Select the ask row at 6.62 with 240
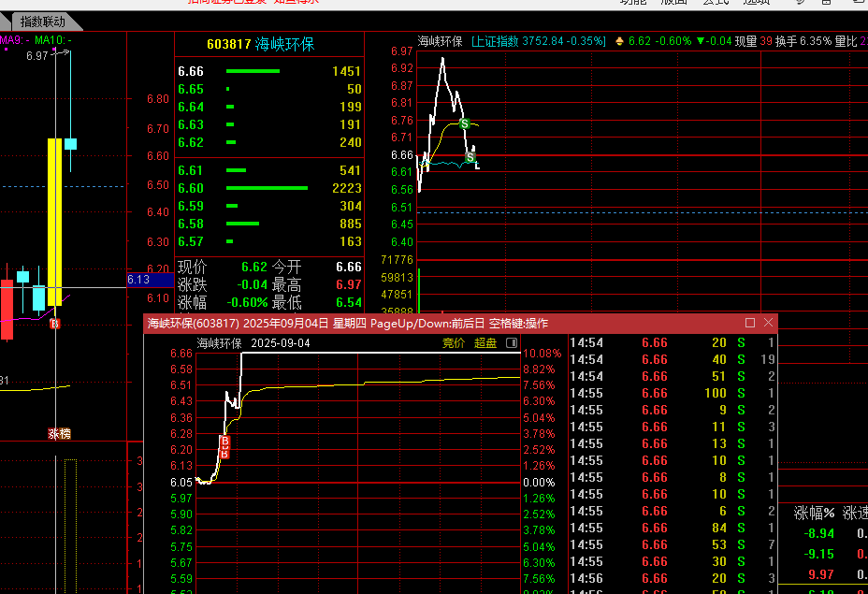This screenshot has width=868, height=594. point(269,142)
